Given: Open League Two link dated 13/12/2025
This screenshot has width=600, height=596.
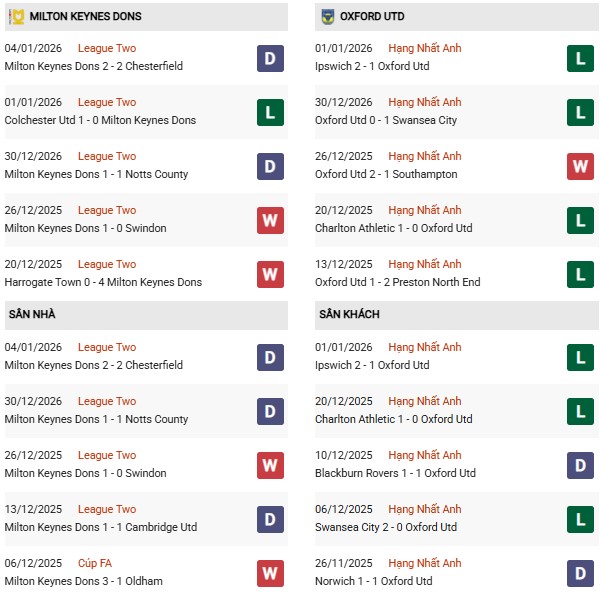Looking at the screenshot, I should pyautogui.click(x=106, y=509).
